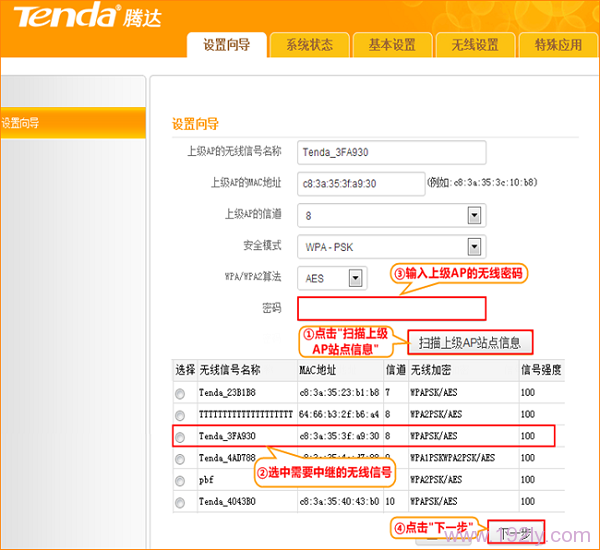Choose the Tenda_3FA930 radio button

click(x=180, y=437)
